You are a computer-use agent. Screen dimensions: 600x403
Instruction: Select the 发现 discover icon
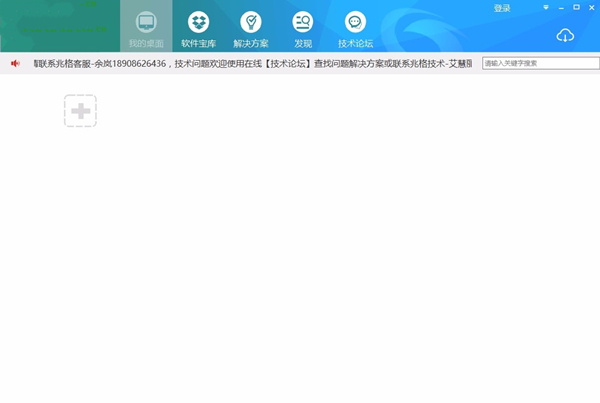click(302, 21)
